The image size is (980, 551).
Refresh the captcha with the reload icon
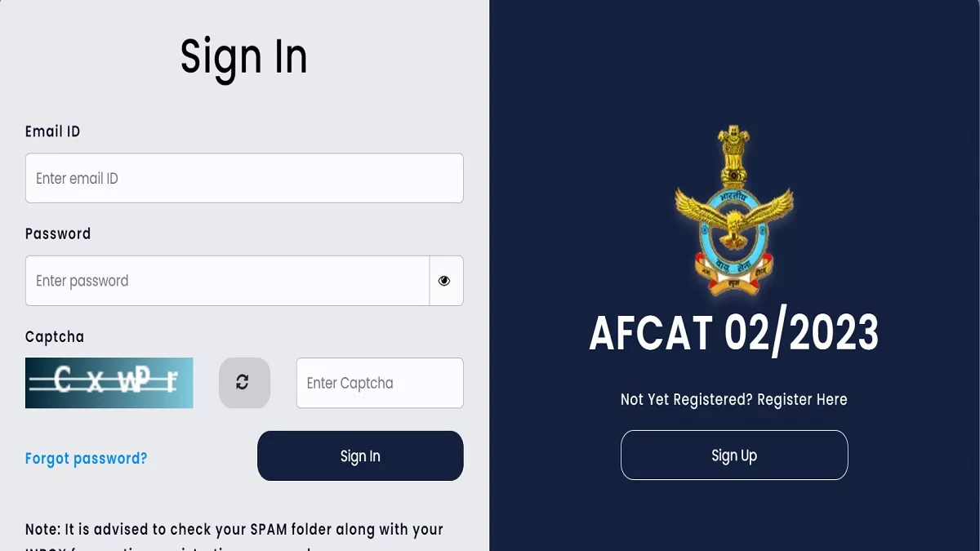click(x=243, y=382)
